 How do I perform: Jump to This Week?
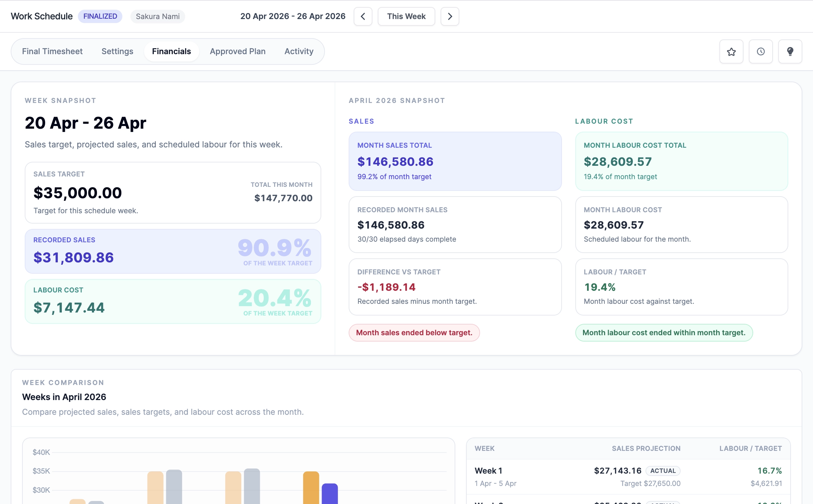click(406, 16)
